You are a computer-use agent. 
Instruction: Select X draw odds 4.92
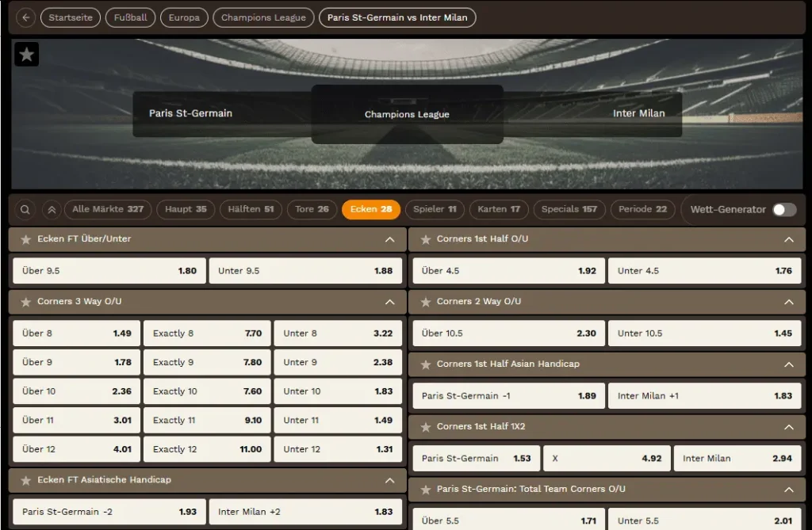point(607,459)
